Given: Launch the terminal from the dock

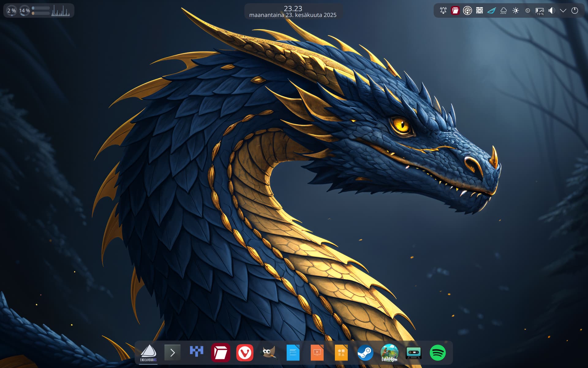Looking at the screenshot, I should click(172, 353).
